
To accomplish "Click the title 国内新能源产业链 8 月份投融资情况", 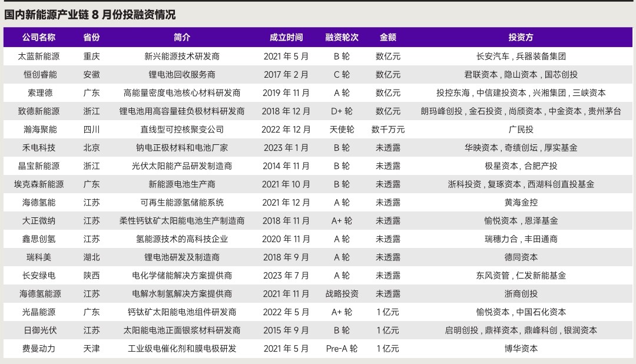I will 90,15.
